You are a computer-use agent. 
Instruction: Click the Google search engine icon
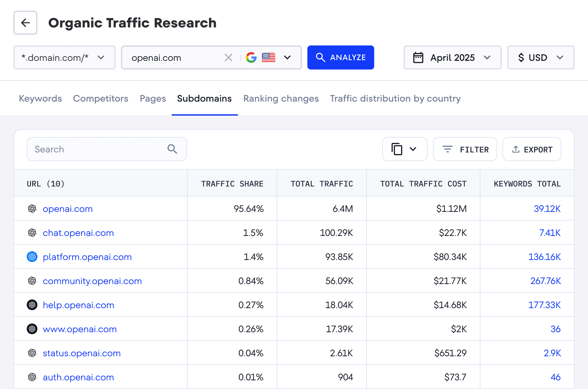pos(251,57)
